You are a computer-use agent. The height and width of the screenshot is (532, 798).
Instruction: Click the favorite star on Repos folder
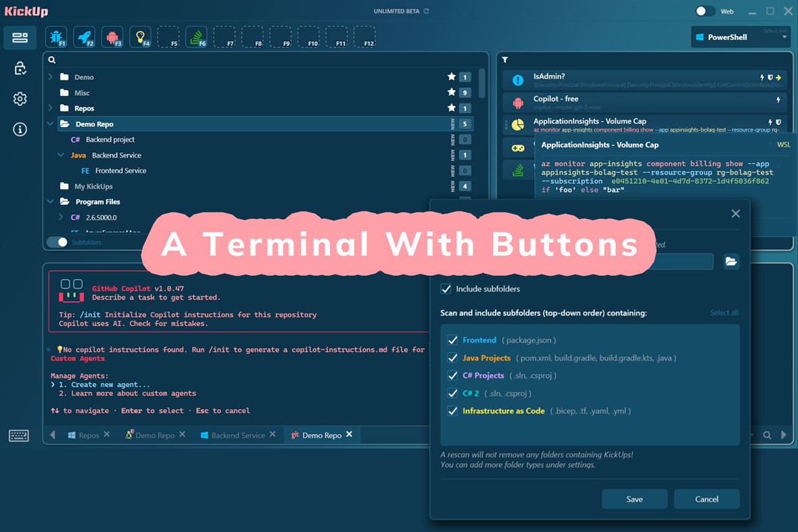click(451, 108)
